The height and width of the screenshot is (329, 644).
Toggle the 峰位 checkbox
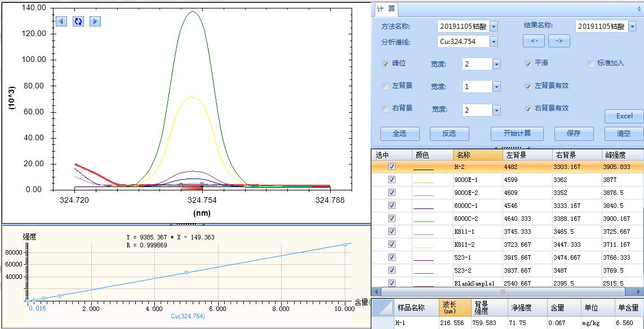tap(386, 64)
